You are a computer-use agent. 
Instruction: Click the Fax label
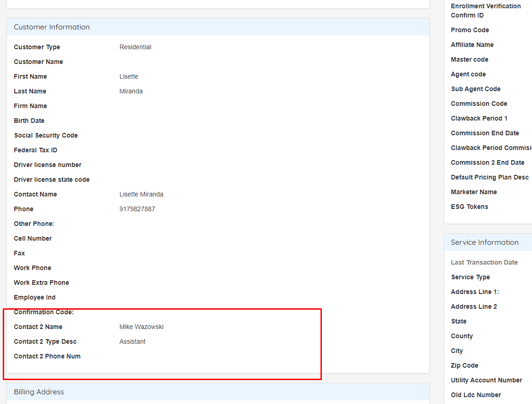coord(19,253)
